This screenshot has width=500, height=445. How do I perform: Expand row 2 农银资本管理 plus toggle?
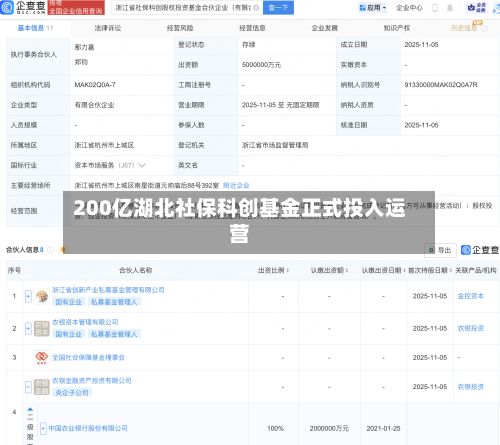coord(28,329)
